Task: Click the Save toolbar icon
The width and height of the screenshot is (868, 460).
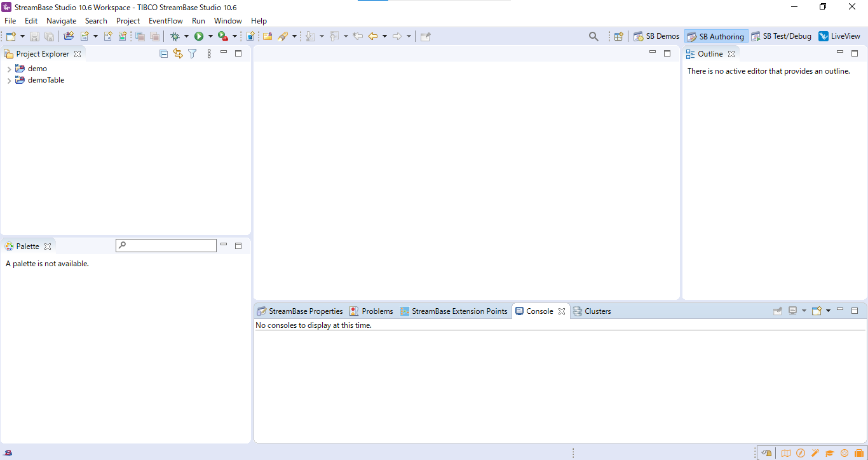Action: coord(34,36)
